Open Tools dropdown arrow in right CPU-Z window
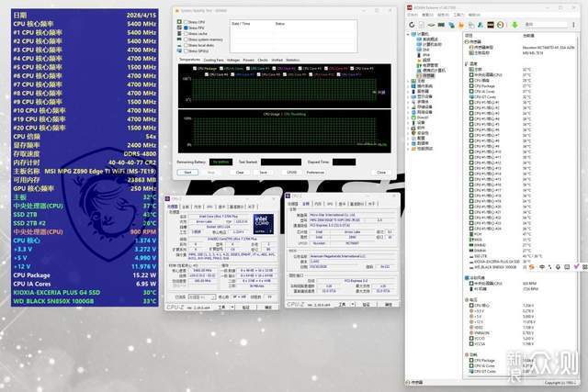Viewport: 588px width, 392px height. [352, 304]
